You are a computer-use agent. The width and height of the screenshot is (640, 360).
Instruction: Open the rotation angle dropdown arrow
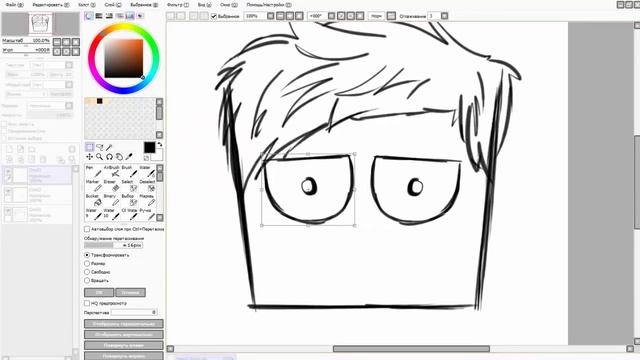point(331,16)
